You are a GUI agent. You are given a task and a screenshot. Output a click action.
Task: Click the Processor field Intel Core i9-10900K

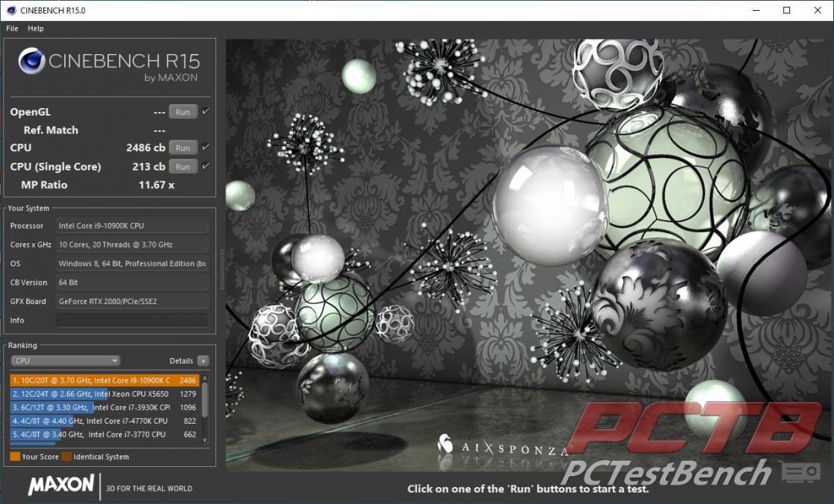tap(132, 225)
